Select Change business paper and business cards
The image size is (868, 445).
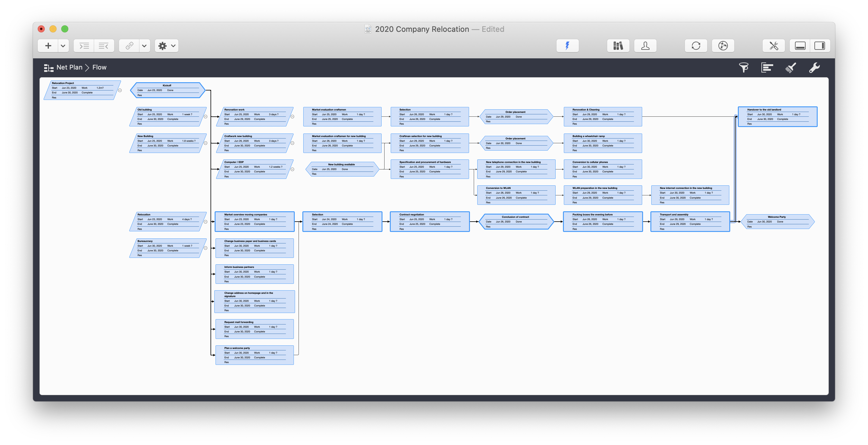pos(254,248)
